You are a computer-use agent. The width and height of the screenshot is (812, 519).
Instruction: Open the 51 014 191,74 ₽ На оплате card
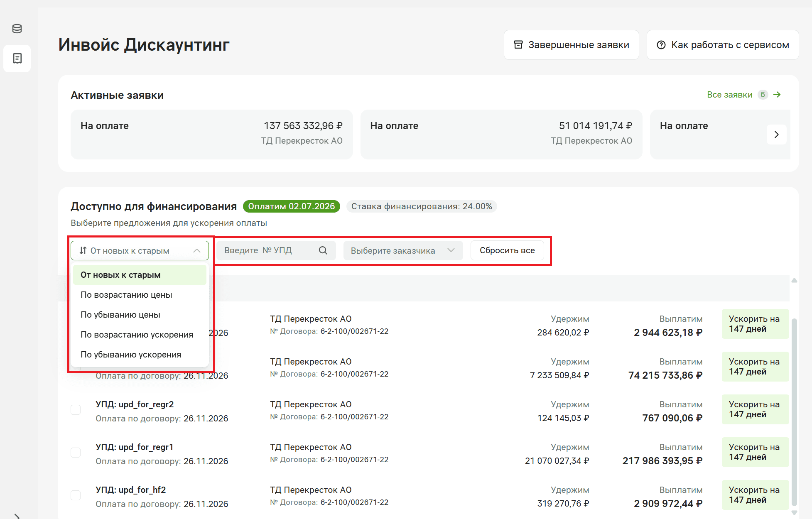501,134
